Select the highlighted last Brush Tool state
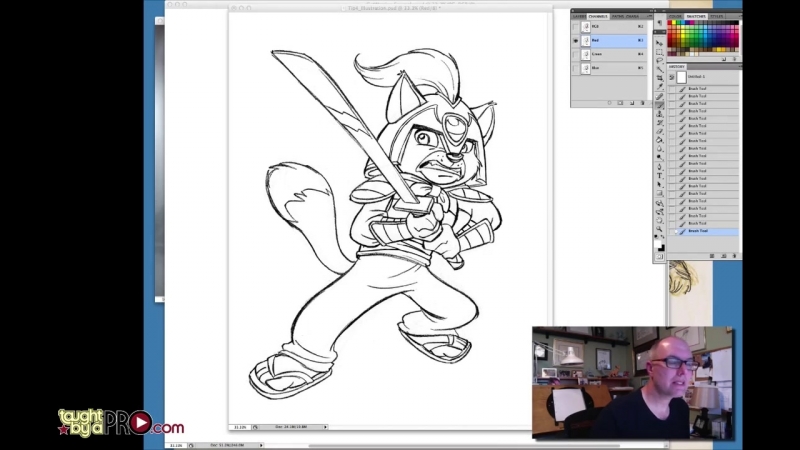Image resolution: width=800 pixels, height=450 pixels. (703, 231)
